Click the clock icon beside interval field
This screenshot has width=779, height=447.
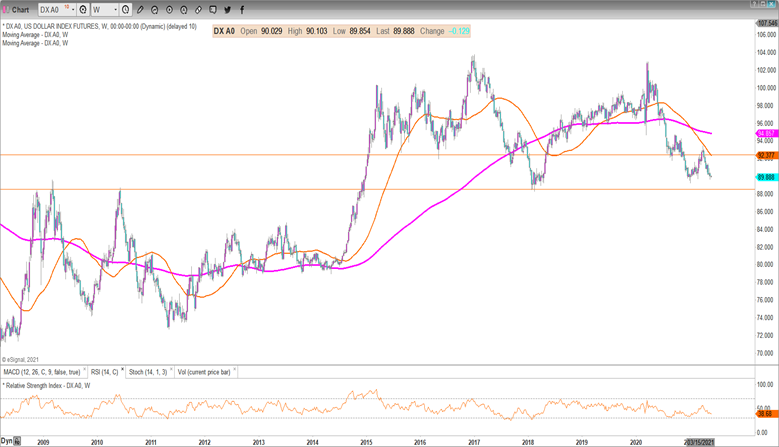[124, 8]
